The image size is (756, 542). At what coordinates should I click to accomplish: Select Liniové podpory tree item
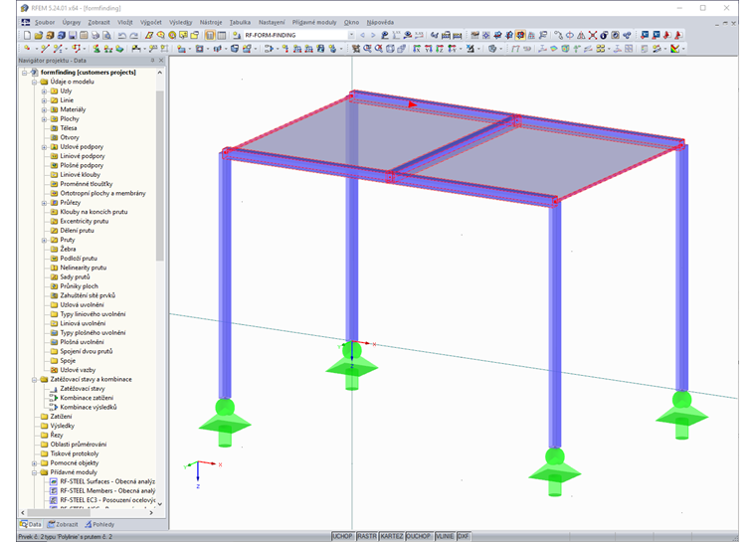[x=82, y=156]
